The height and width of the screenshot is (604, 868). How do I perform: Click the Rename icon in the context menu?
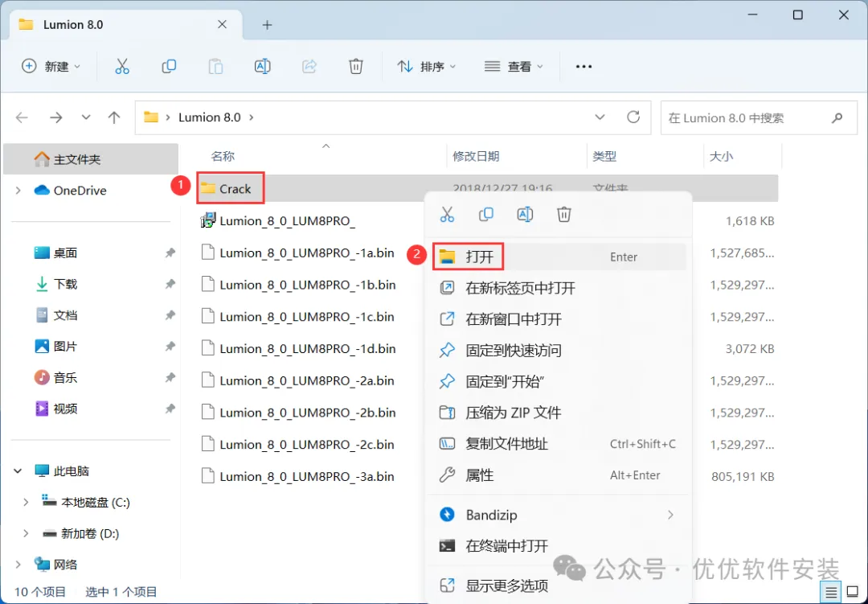(x=525, y=214)
